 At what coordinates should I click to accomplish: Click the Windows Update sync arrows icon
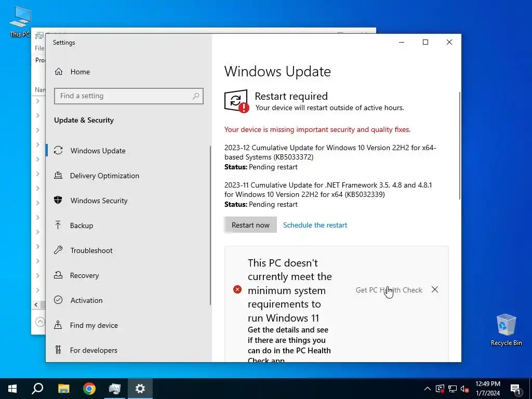(58, 150)
